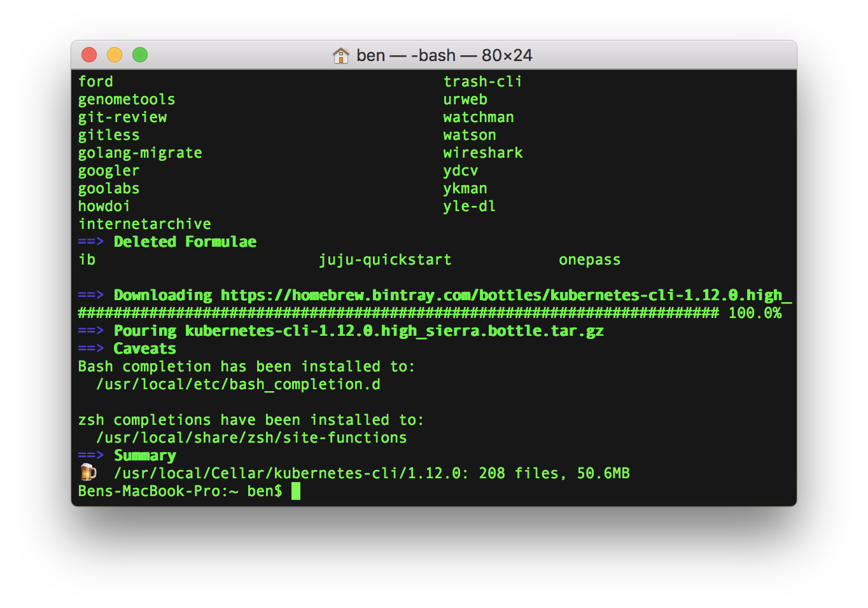
Task: Click the 'urweb' entry
Action: pos(465,99)
